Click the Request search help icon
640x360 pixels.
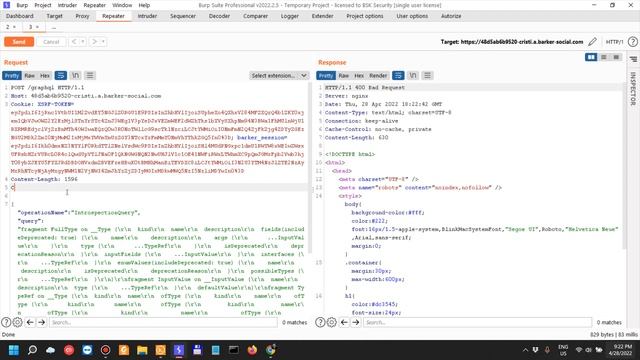click(6, 322)
